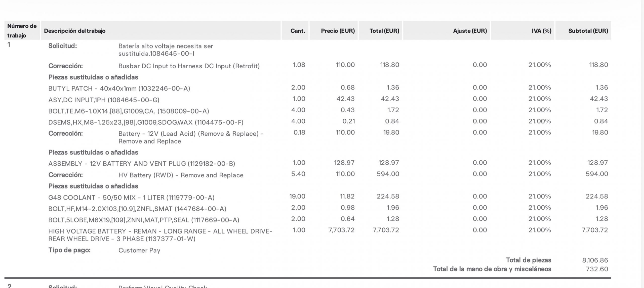This screenshot has height=288, width=644.
Task: Click the 'Descripción del trabajo' column header
Action: pos(75,31)
